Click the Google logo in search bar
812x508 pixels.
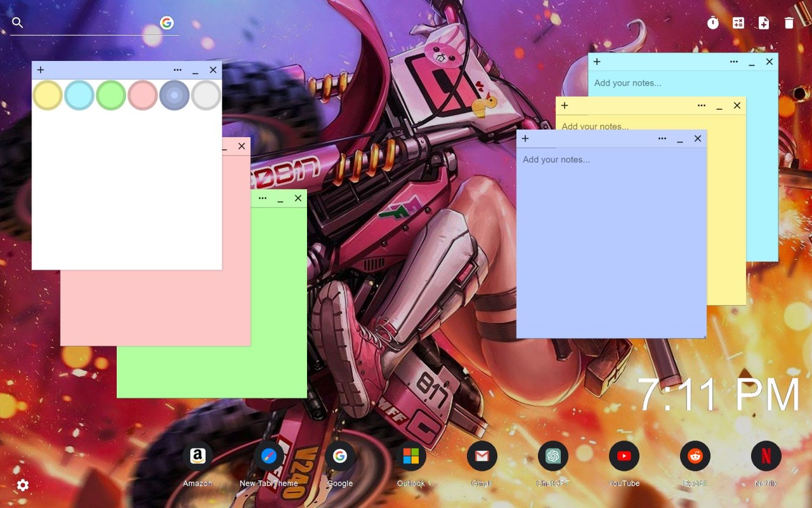[x=167, y=23]
